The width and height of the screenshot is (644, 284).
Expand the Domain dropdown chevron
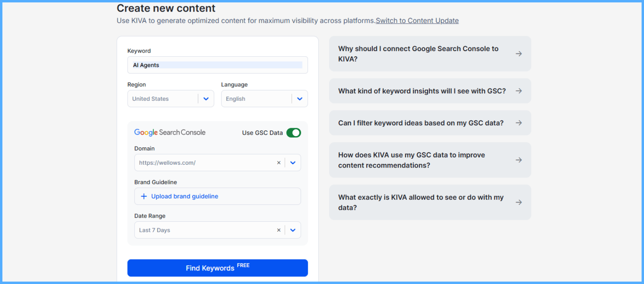pos(293,163)
